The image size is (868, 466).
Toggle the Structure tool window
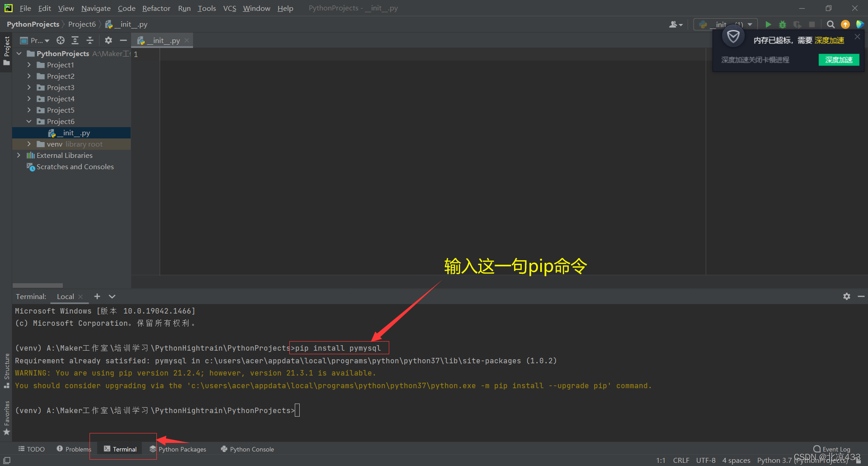[x=6, y=366]
